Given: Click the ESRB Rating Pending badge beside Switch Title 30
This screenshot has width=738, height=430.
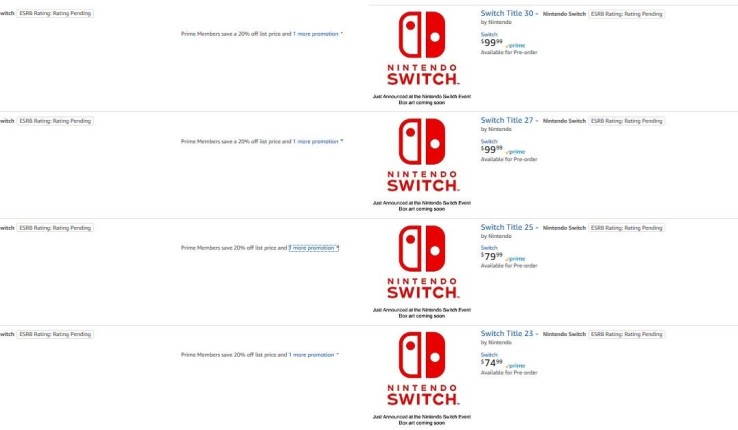Looking at the screenshot, I should 626,14.
